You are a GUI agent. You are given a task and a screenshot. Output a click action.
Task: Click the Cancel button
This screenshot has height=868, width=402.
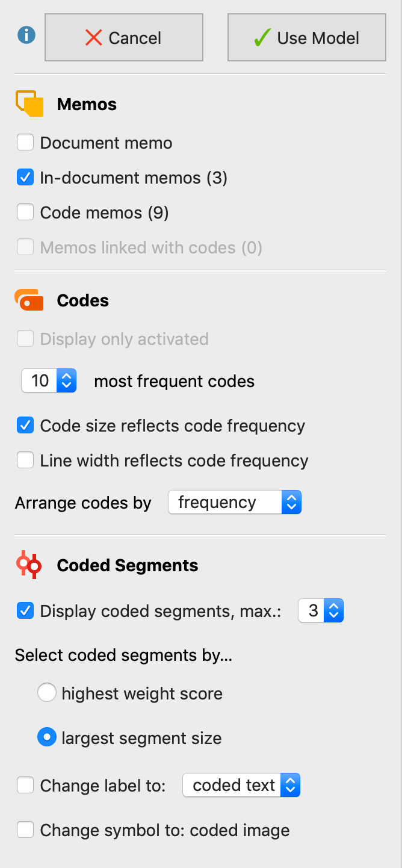click(x=123, y=37)
